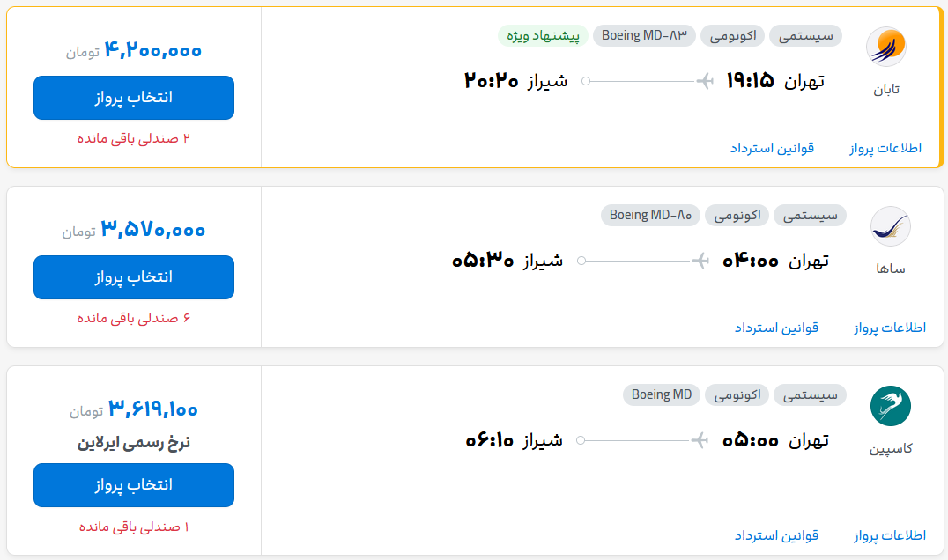
Task: Open flight information for Taban flight
Action: pos(885,148)
